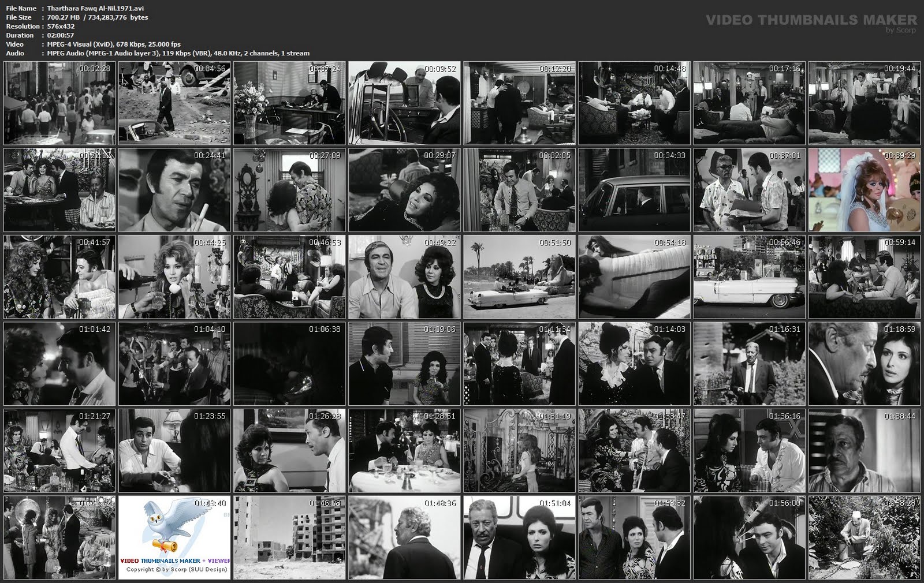Open the thumbnail stamped 01:41:12
Image resolution: width=924 pixels, height=583 pixels.
pos(59,537)
